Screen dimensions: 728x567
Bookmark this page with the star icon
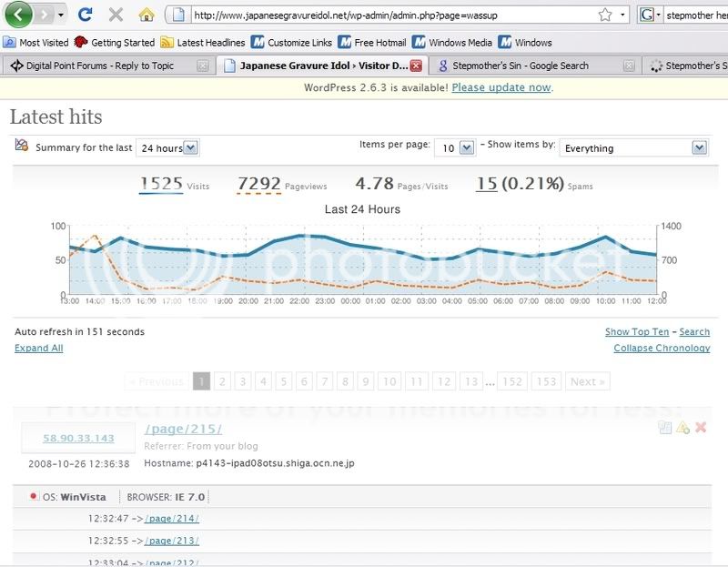click(605, 15)
